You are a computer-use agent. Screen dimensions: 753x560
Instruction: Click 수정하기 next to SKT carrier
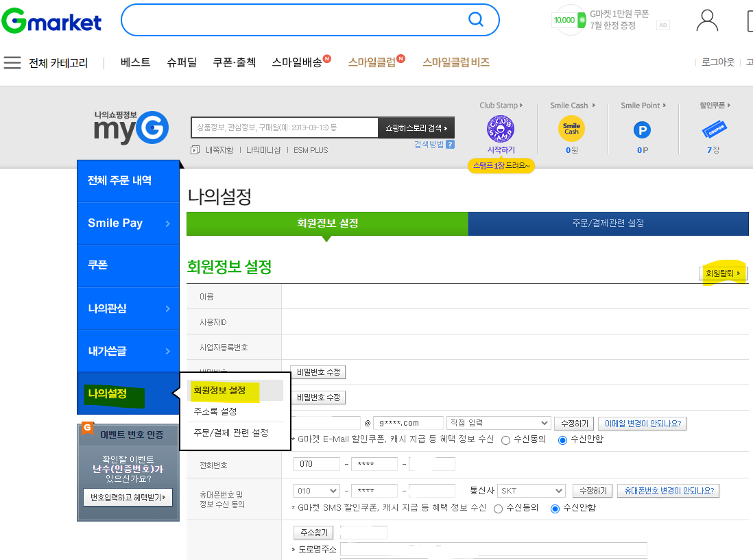coord(593,491)
